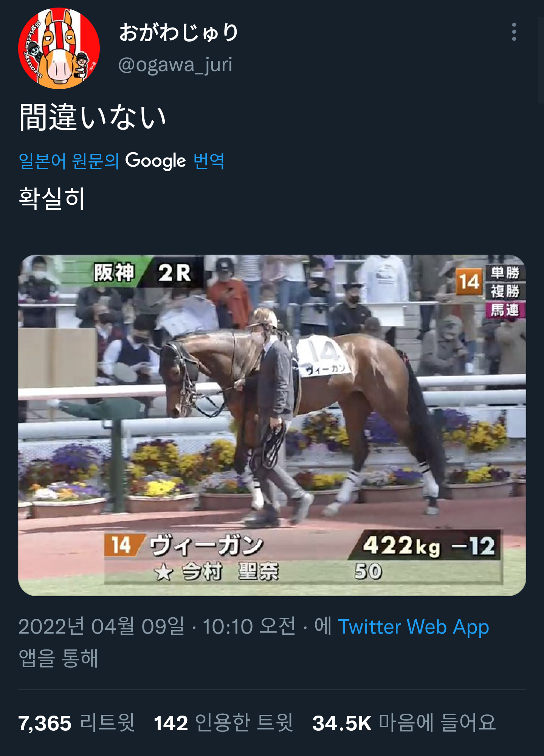Tap the original tweet text 間違いない

[x=93, y=117]
